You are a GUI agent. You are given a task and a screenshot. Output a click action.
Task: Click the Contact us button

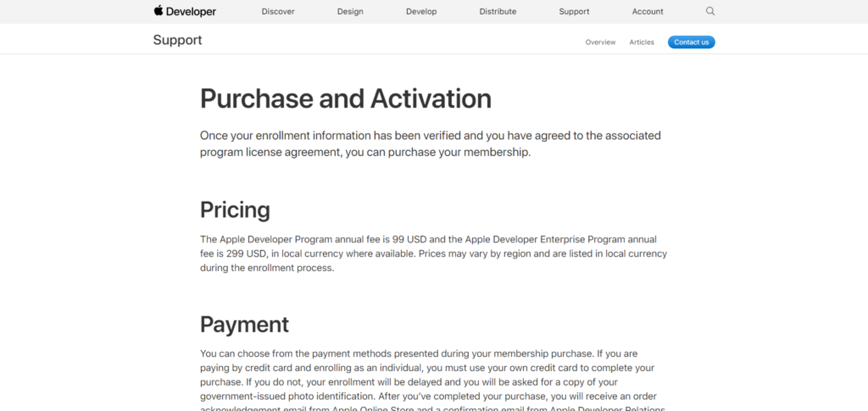[692, 42]
